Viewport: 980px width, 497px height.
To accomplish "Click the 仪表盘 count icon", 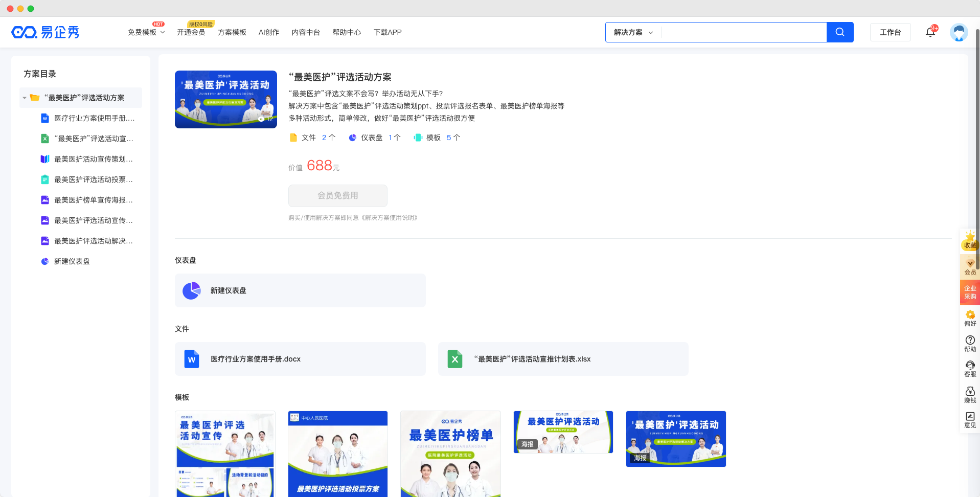I will 353,138.
